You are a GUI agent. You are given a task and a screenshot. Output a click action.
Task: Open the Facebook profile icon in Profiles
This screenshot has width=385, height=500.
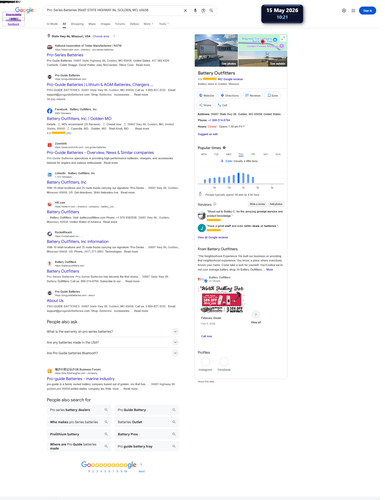tap(224, 362)
